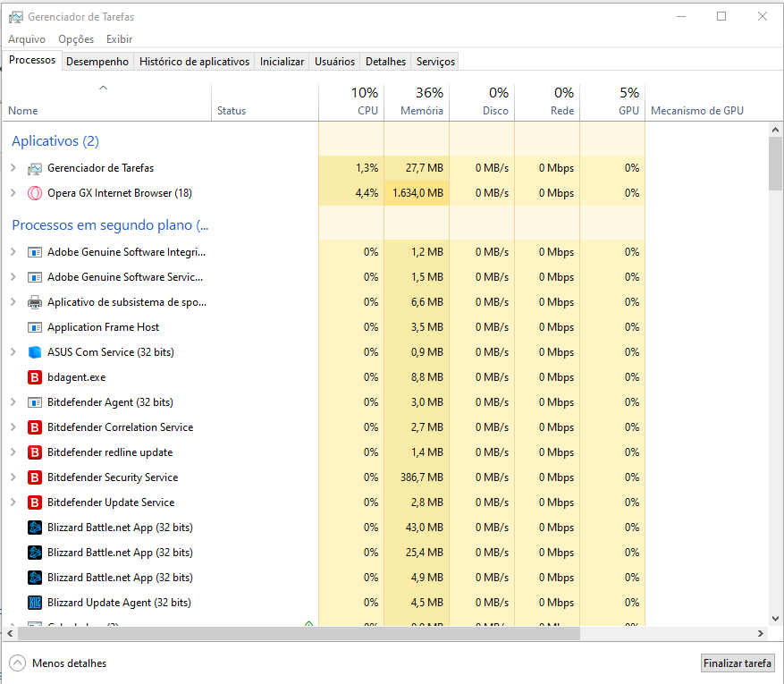The width and height of the screenshot is (784, 684).
Task: Open the Detalhes tab
Action: click(x=385, y=62)
